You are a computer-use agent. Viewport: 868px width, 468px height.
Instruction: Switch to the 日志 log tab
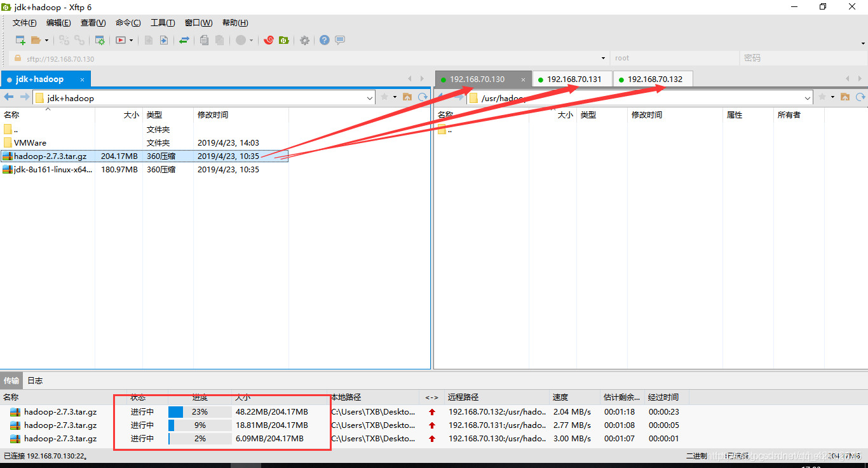pos(35,381)
